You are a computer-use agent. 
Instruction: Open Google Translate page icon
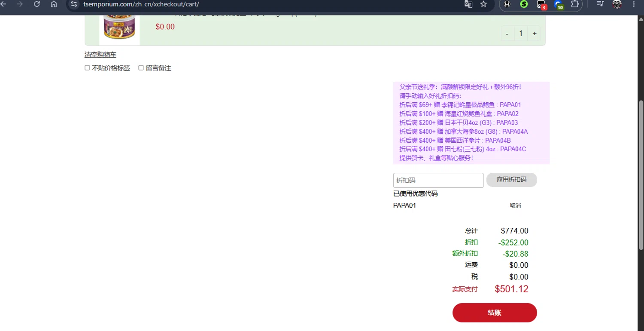[468, 4]
